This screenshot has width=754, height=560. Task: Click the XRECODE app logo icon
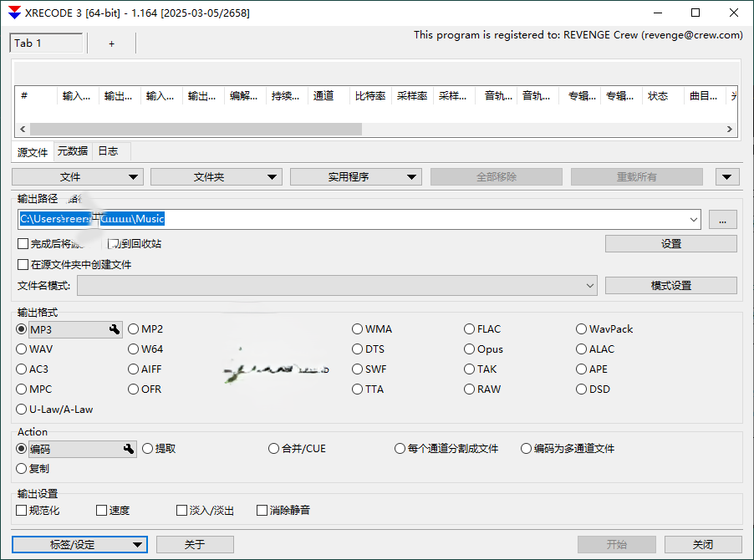14,13
